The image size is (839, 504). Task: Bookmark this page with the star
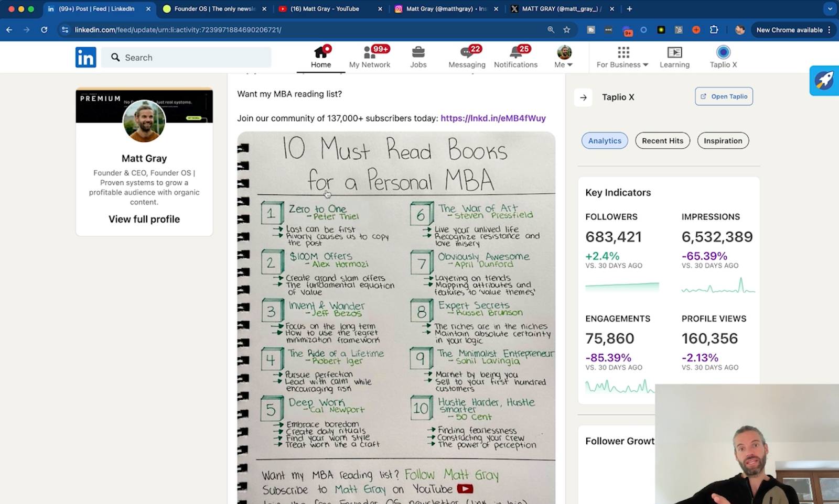(567, 30)
